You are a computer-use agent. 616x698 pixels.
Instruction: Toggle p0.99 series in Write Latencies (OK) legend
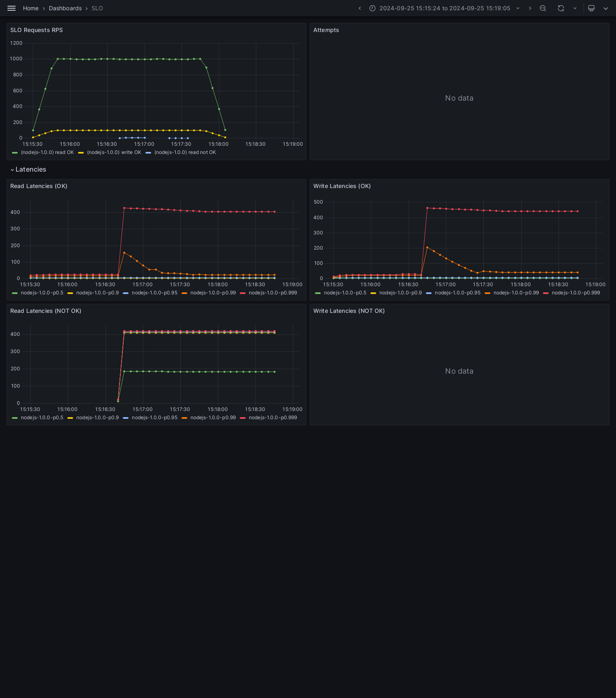pyautogui.click(x=516, y=293)
